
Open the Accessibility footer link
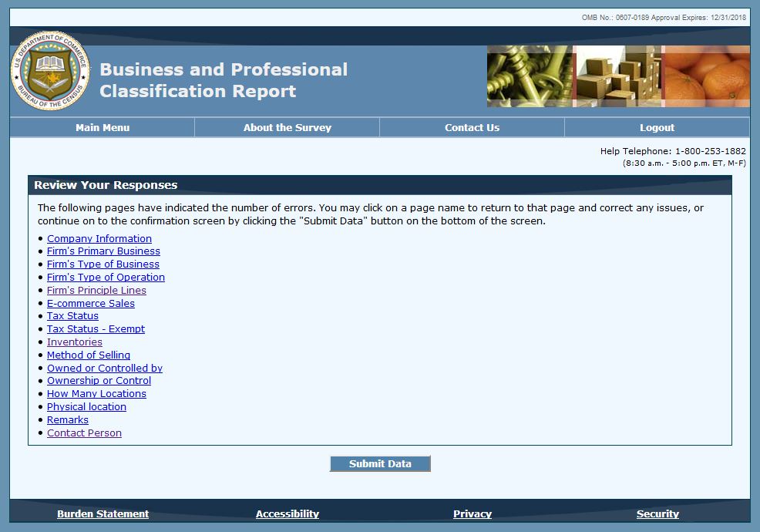tap(288, 514)
